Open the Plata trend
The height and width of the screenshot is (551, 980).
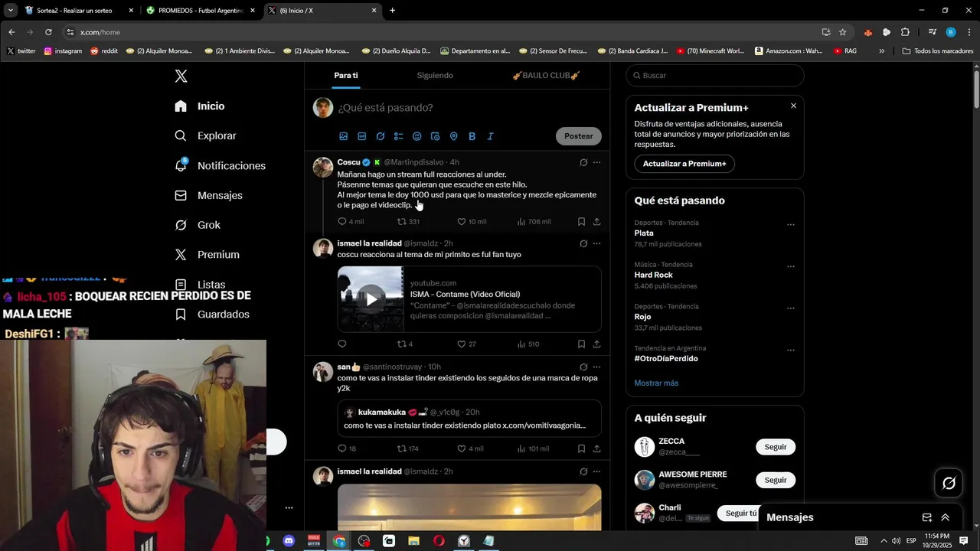[x=715, y=233]
